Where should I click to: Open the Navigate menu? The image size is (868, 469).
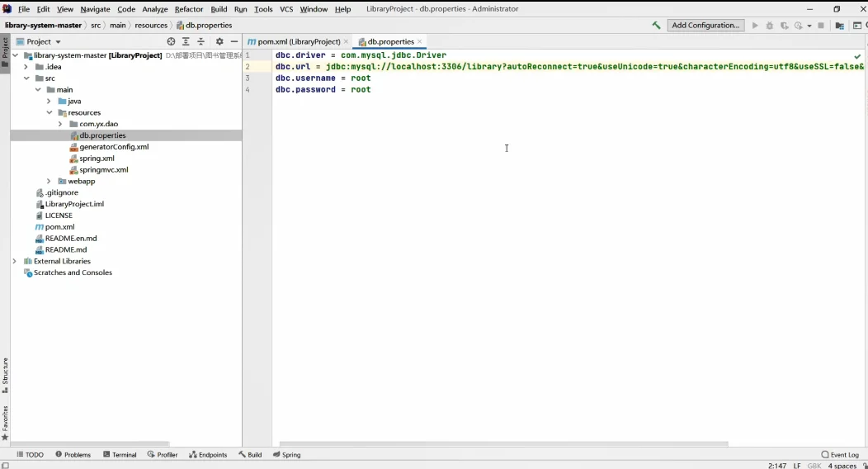tap(95, 9)
